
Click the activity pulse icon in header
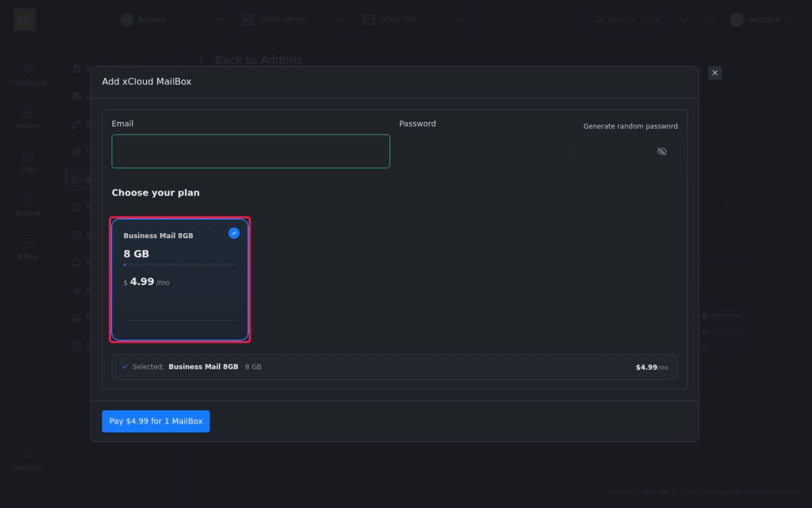(683, 20)
